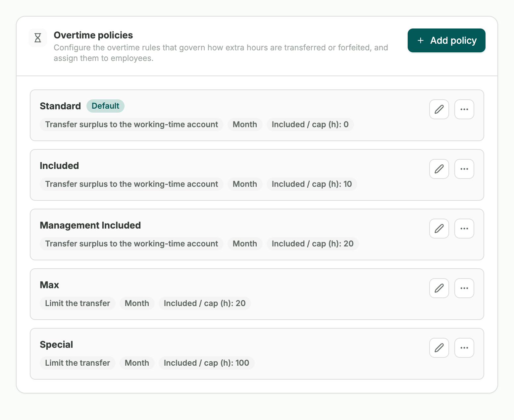This screenshot has height=420, width=514.
Task: Edit the Included policy with pencil icon
Action: click(439, 169)
